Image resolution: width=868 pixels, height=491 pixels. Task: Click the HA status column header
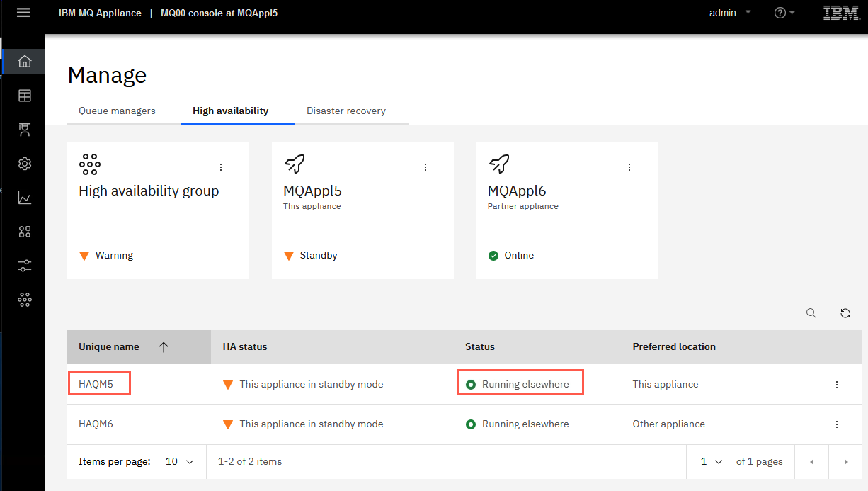coord(245,346)
